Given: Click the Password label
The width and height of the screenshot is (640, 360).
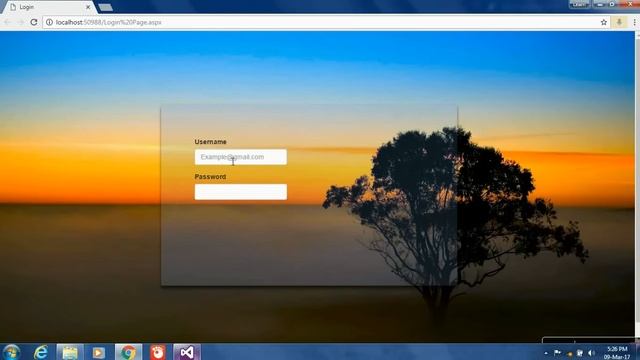Looking at the screenshot, I should (x=210, y=177).
